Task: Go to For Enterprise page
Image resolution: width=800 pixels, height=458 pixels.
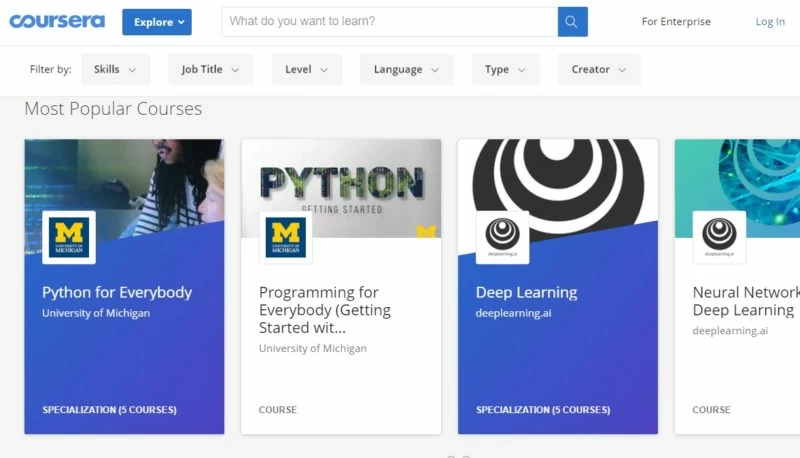Action: 676,22
